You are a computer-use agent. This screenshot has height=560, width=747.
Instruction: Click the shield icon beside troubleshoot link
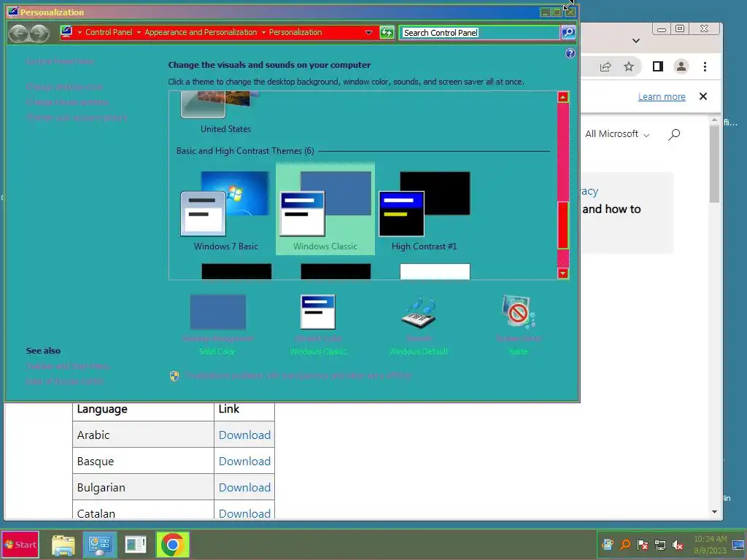click(174, 376)
